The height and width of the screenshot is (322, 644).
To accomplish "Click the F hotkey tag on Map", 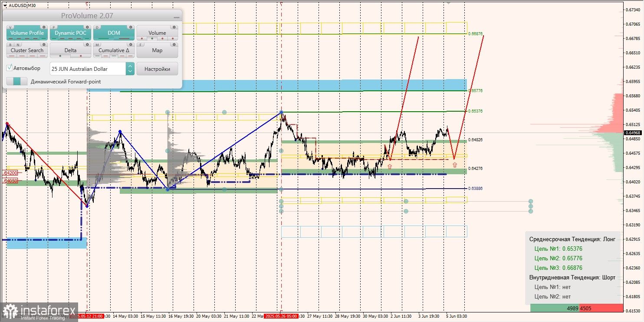I will point(141,44).
